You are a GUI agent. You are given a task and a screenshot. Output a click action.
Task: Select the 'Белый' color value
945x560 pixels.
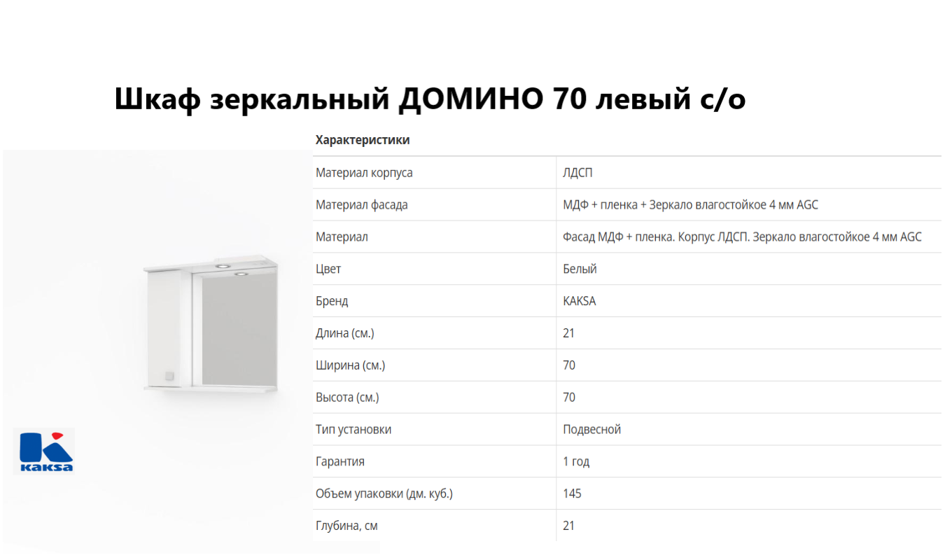(x=580, y=269)
